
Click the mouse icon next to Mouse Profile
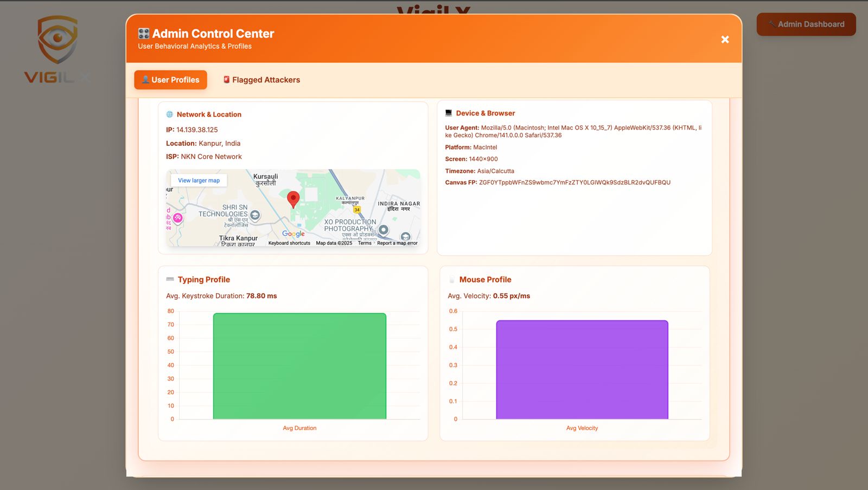(452, 280)
